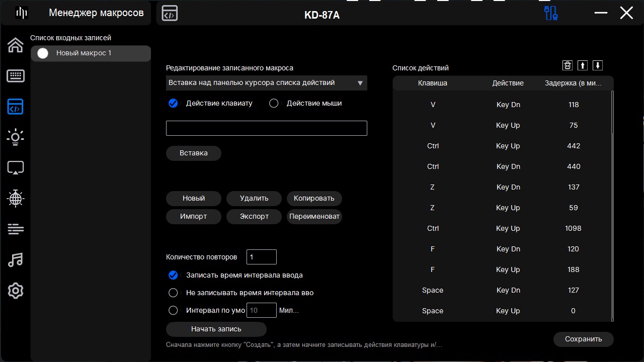Click the Импорт button

pos(194,216)
